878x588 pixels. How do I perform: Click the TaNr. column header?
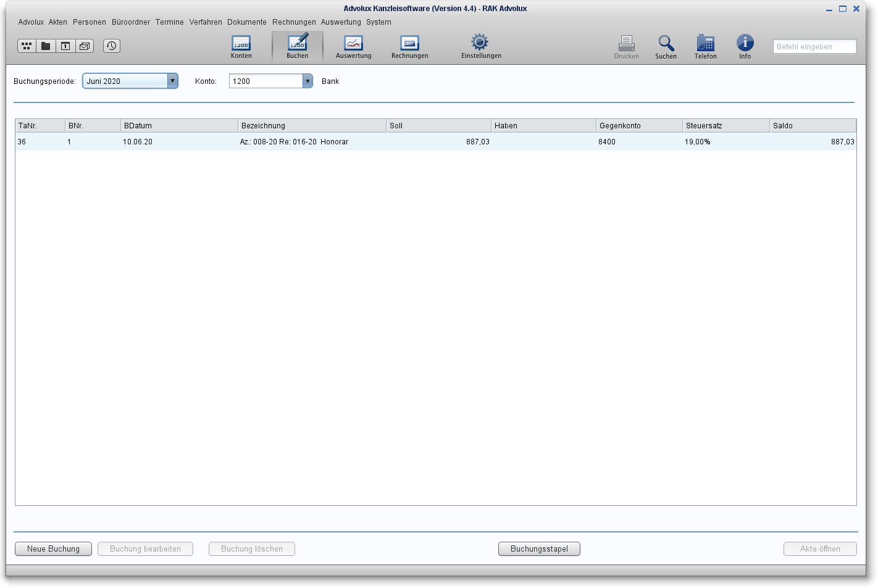(40, 125)
